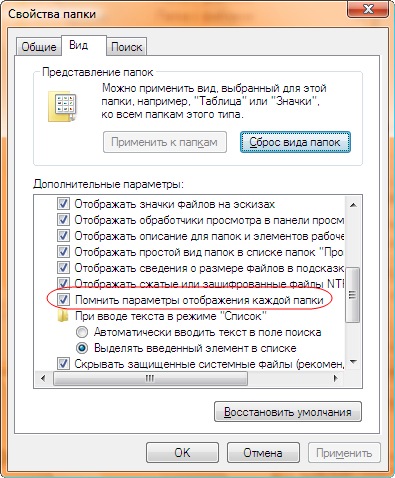Switch to the Общие tab
Screen dimensions: 395x478
point(39,47)
